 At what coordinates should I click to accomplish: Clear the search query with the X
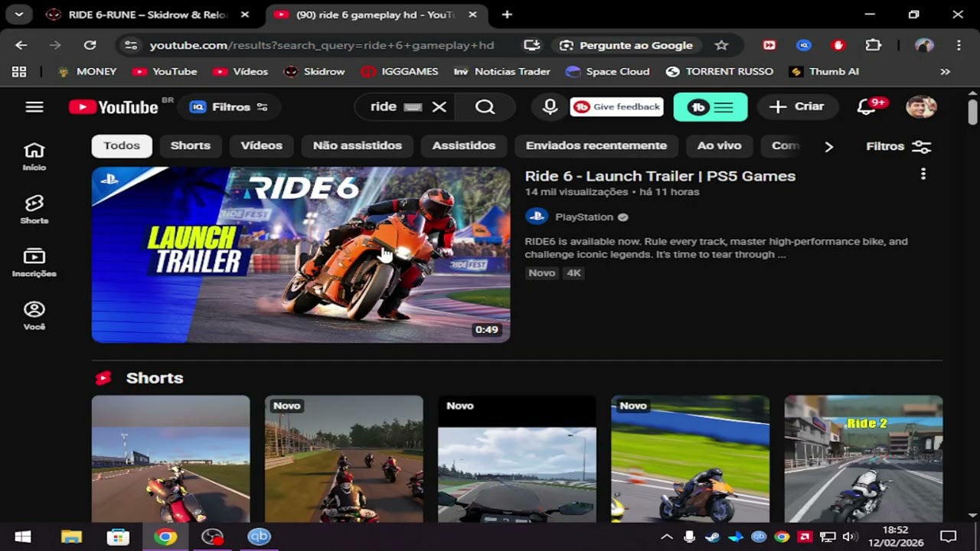point(439,107)
